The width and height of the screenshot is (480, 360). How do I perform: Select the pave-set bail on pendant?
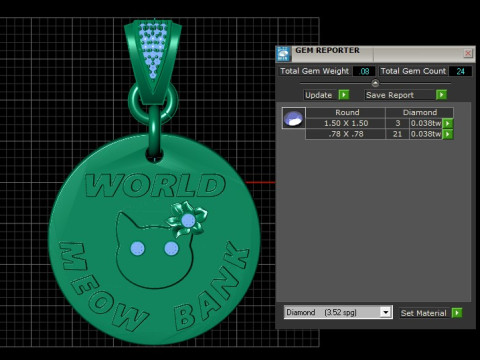(x=153, y=62)
